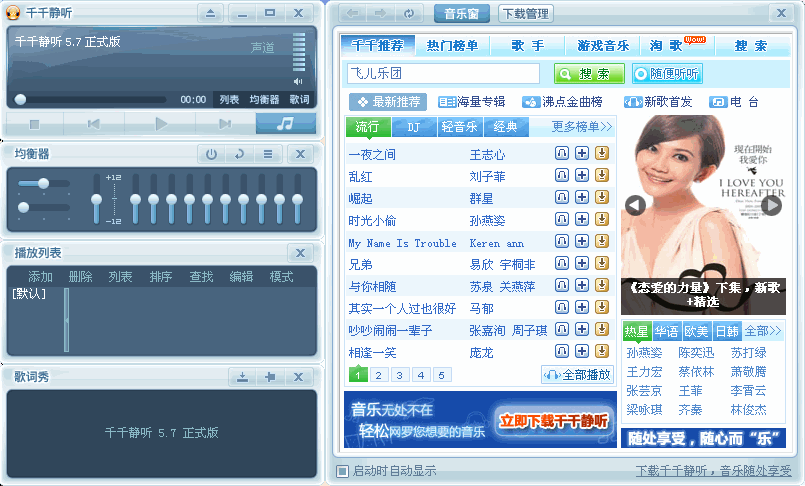Click the green 搜索 button

[589, 74]
